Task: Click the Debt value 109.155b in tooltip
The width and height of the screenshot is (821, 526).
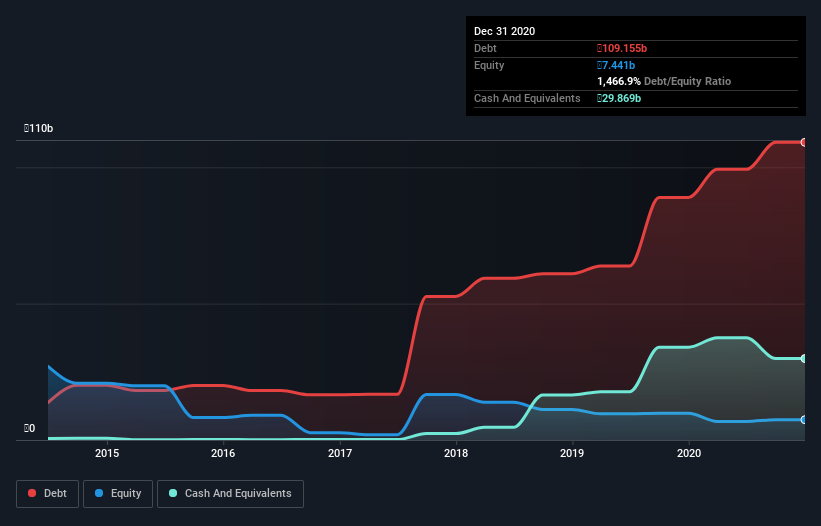Action: 622,48
